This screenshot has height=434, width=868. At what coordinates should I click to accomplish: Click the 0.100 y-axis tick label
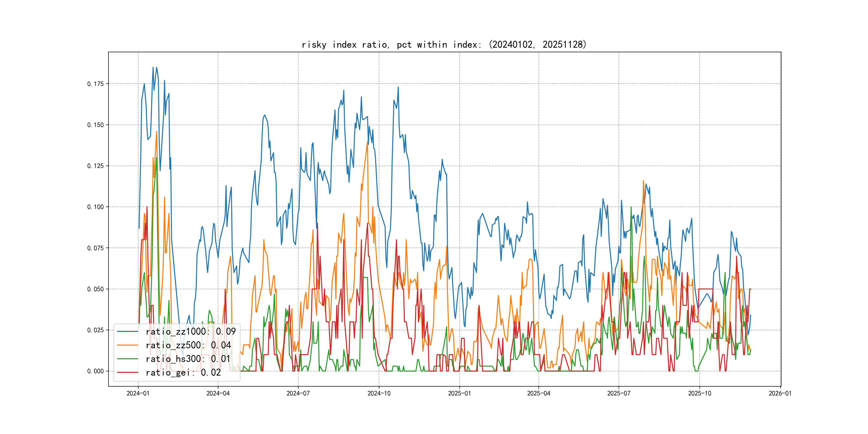(95, 207)
